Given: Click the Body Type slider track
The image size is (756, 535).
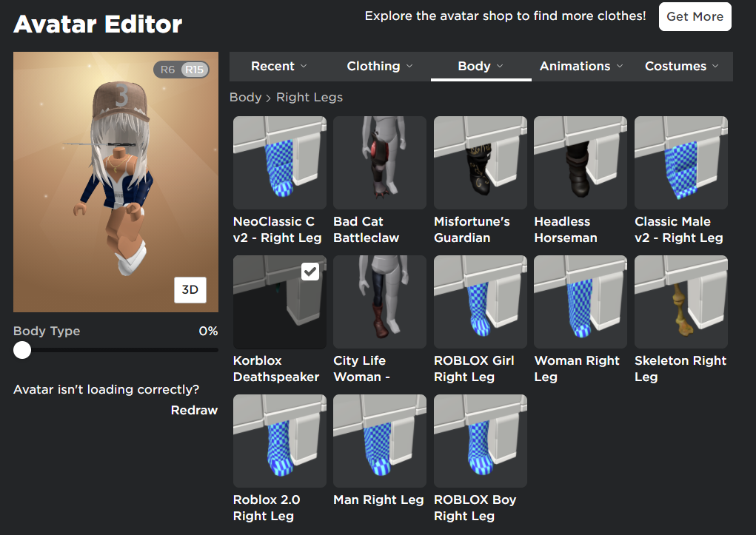Looking at the screenshot, I should tap(116, 350).
